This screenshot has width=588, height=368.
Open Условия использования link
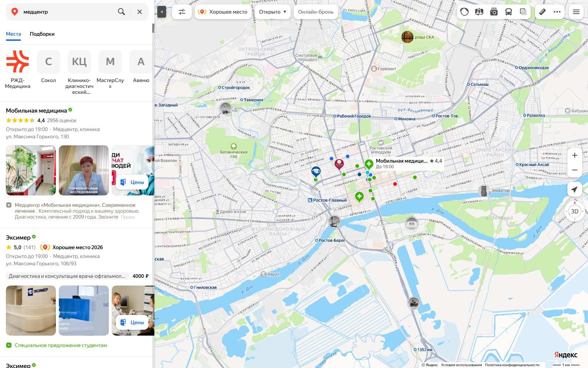pyautogui.click(x=461, y=365)
